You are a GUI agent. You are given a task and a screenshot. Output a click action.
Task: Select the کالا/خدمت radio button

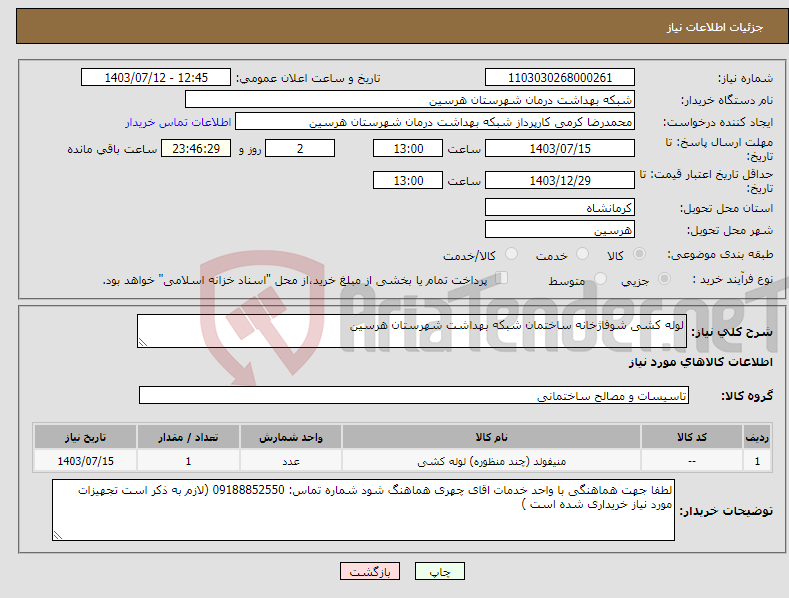[511, 254]
